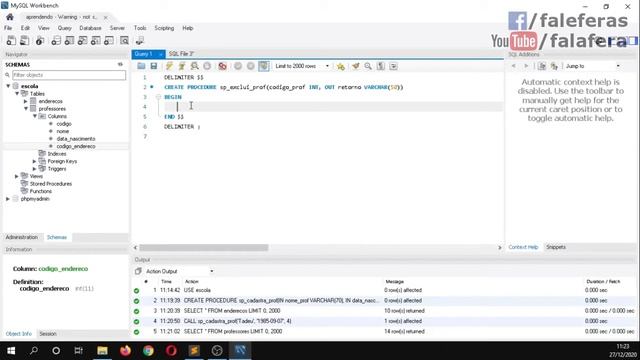
Task: Expand the enderecos table
Action: (x=26, y=101)
